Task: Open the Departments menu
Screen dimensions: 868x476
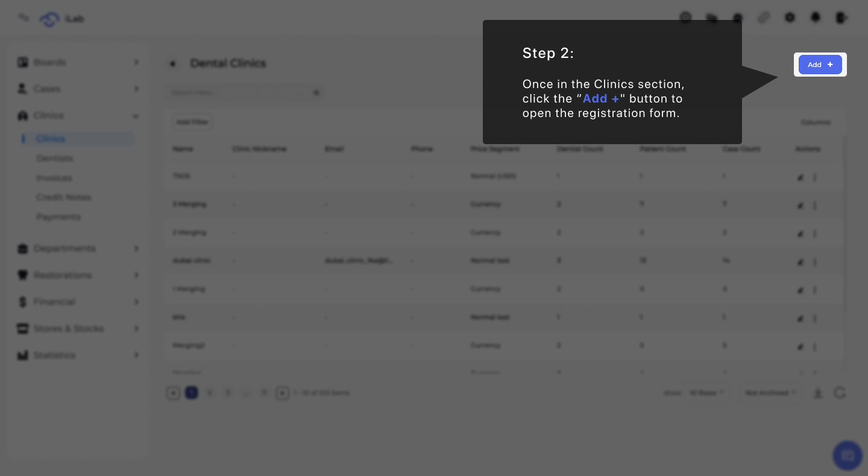Action: [x=78, y=249]
